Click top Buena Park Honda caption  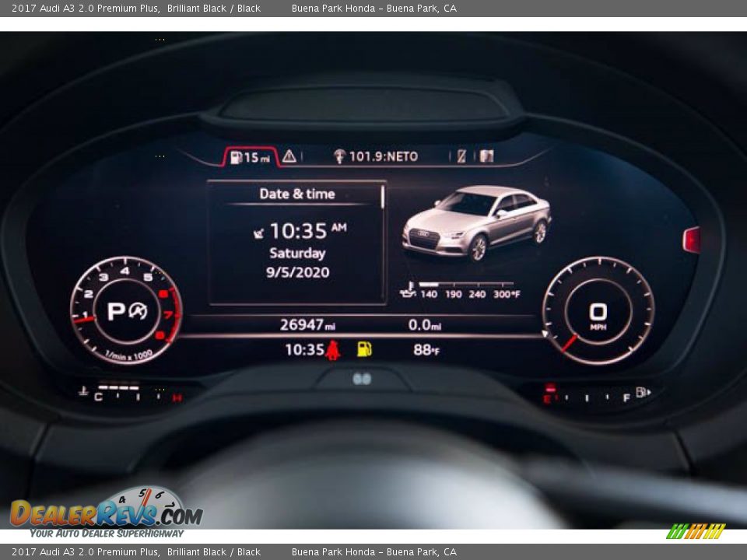pyautogui.click(x=374, y=8)
